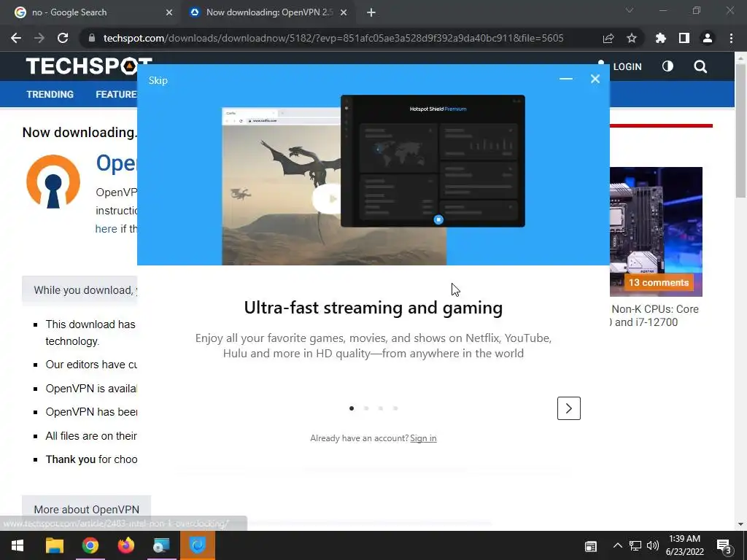Select second carousel page dot
The image size is (747, 560).
366,408
